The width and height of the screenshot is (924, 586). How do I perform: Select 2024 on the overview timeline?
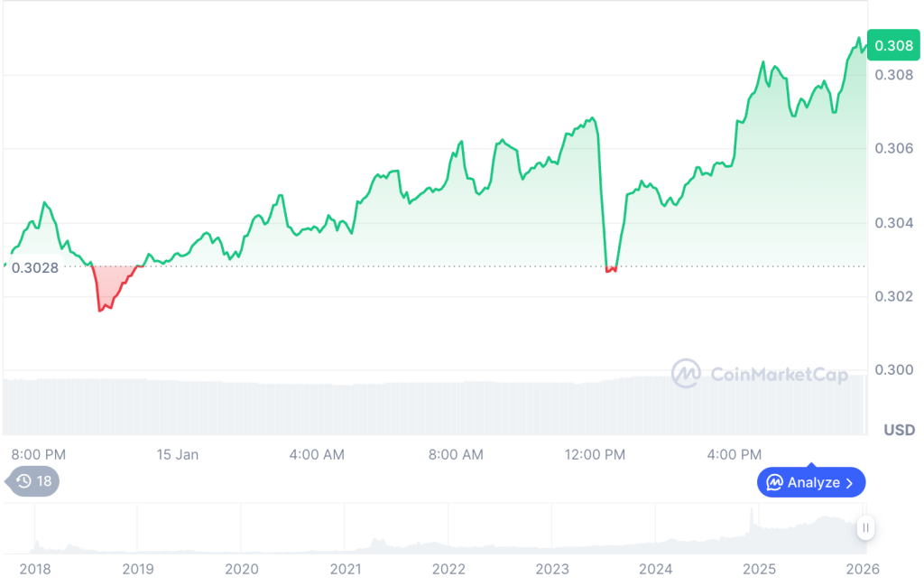(655, 569)
